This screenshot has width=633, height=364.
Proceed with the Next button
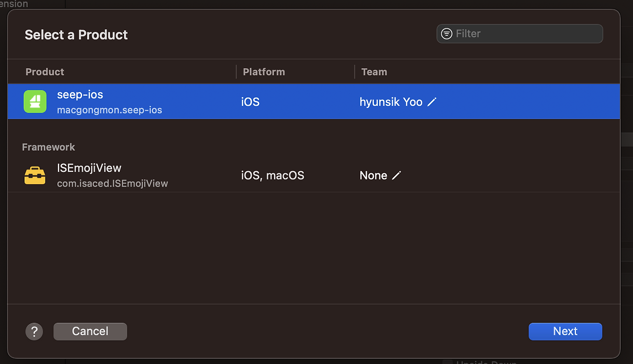point(565,331)
